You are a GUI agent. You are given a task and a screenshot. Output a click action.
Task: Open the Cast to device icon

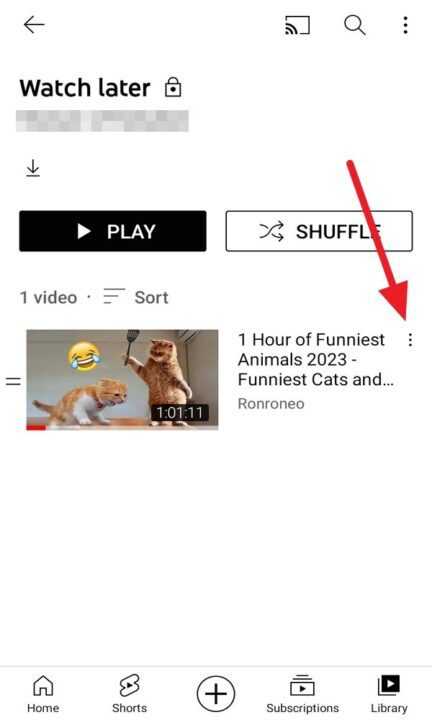tap(297, 25)
